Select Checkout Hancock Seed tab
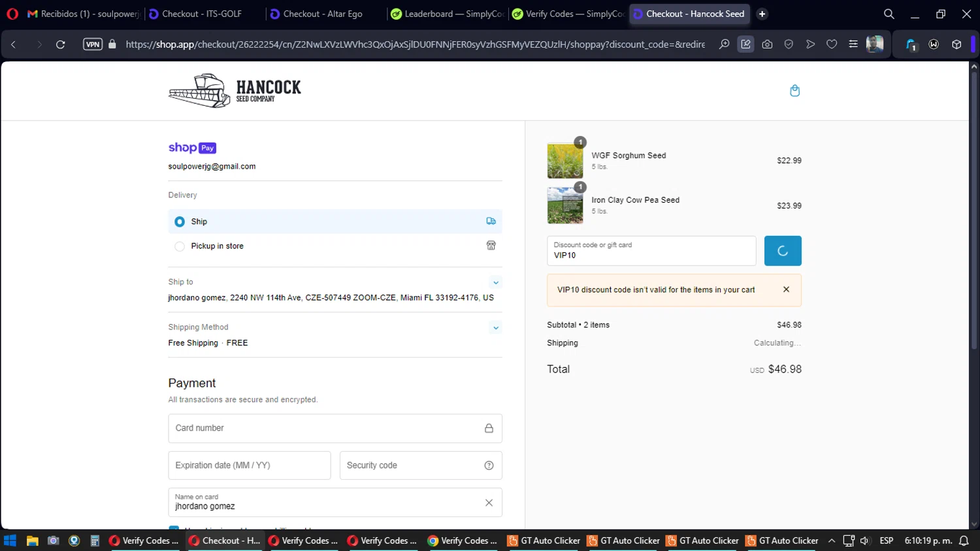980x551 pixels. (x=689, y=14)
